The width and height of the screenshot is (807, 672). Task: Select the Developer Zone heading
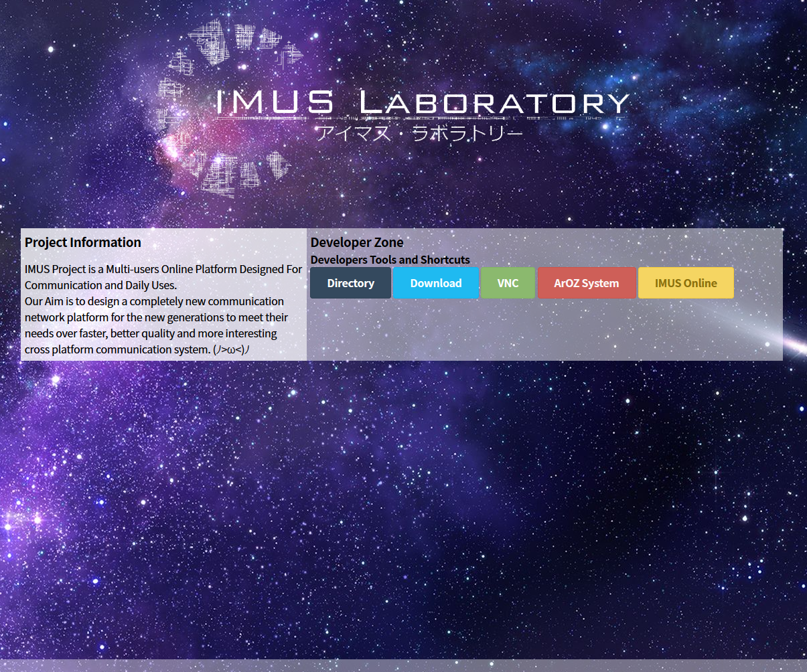[x=357, y=242]
